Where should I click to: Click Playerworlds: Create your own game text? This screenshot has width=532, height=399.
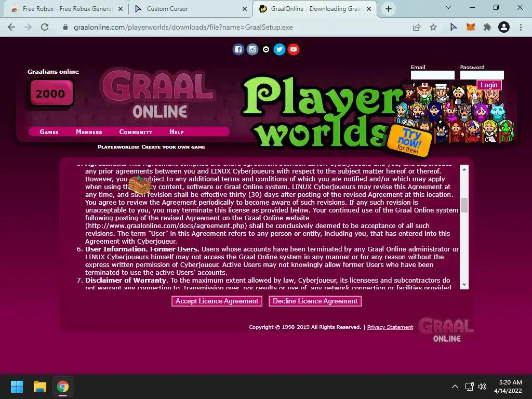coord(151,147)
